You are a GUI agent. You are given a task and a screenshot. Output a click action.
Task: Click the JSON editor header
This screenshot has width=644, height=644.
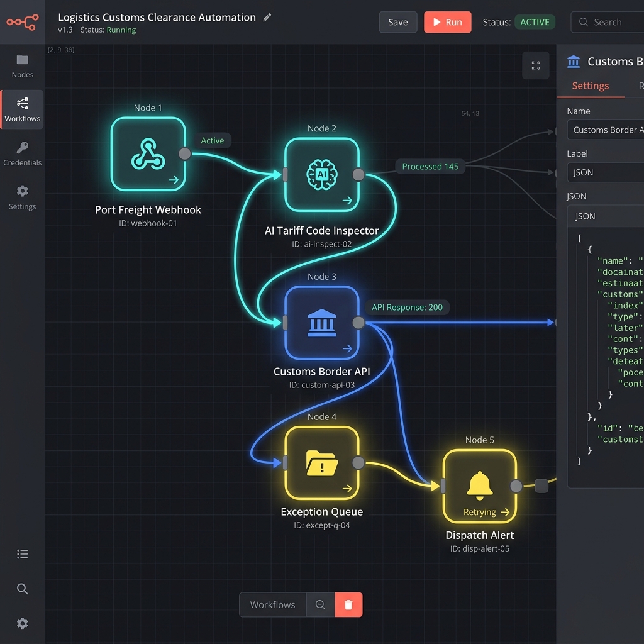[x=606, y=216]
